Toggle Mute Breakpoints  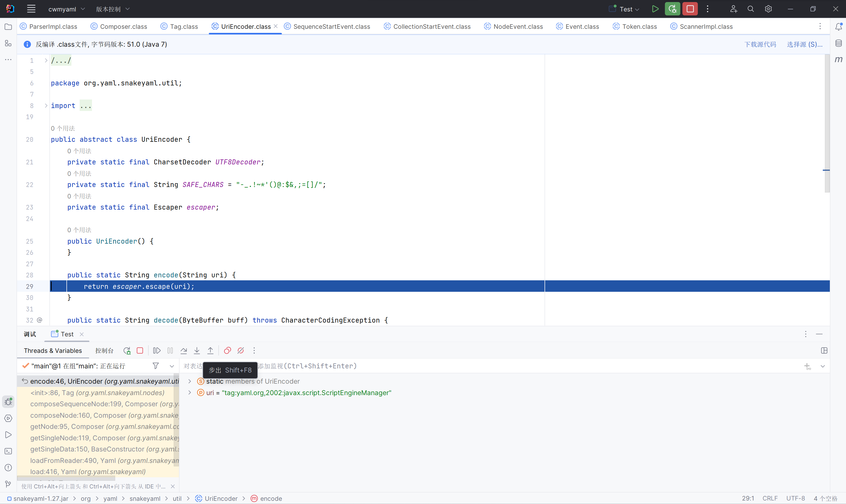coord(241,350)
